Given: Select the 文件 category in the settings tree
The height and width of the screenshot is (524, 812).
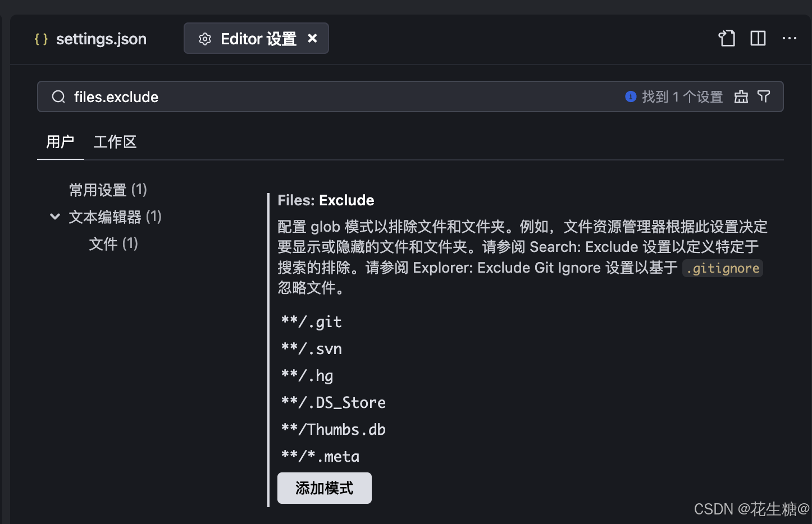Looking at the screenshot, I should click(x=113, y=243).
